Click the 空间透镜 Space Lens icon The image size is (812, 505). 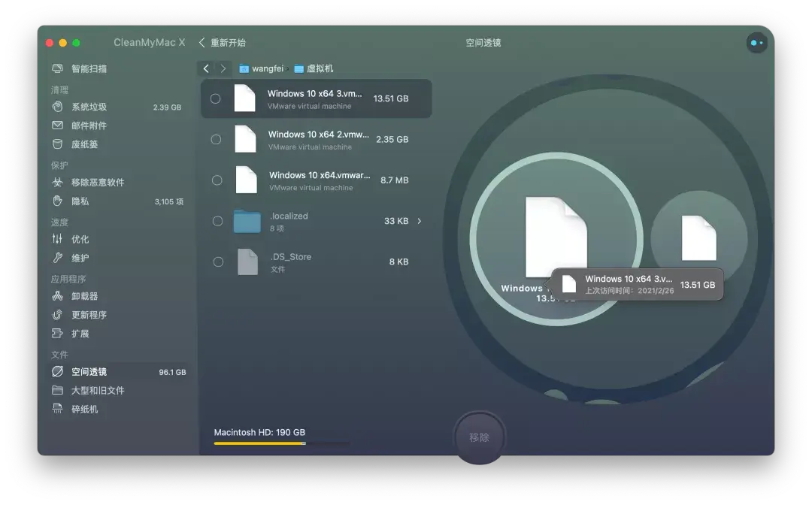click(57, 371)
